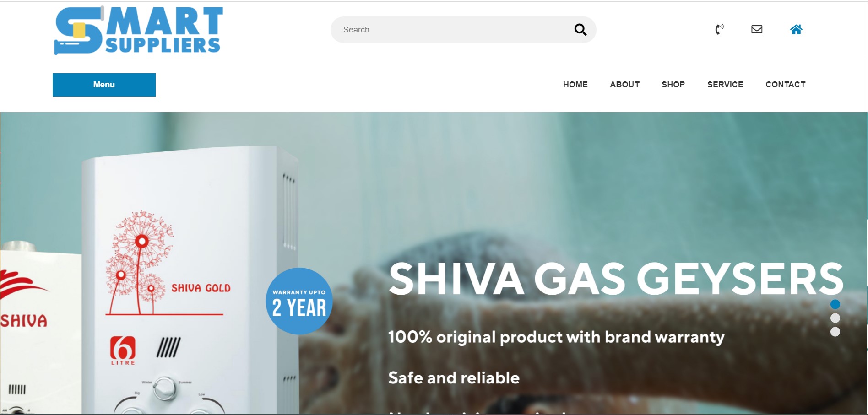
Task: Go to the CONTACT page
Action: coord(786,85)
